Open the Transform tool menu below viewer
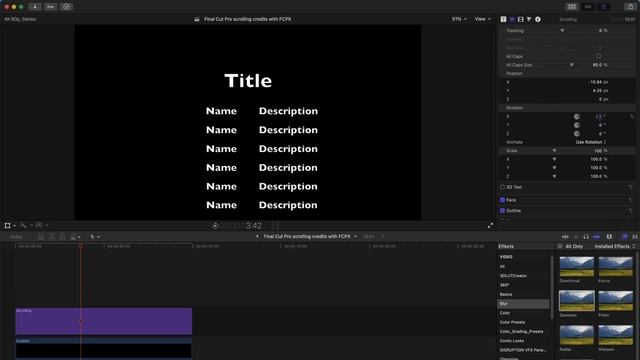The height and width of the screenshot is (360, 640). click(10, 225)
